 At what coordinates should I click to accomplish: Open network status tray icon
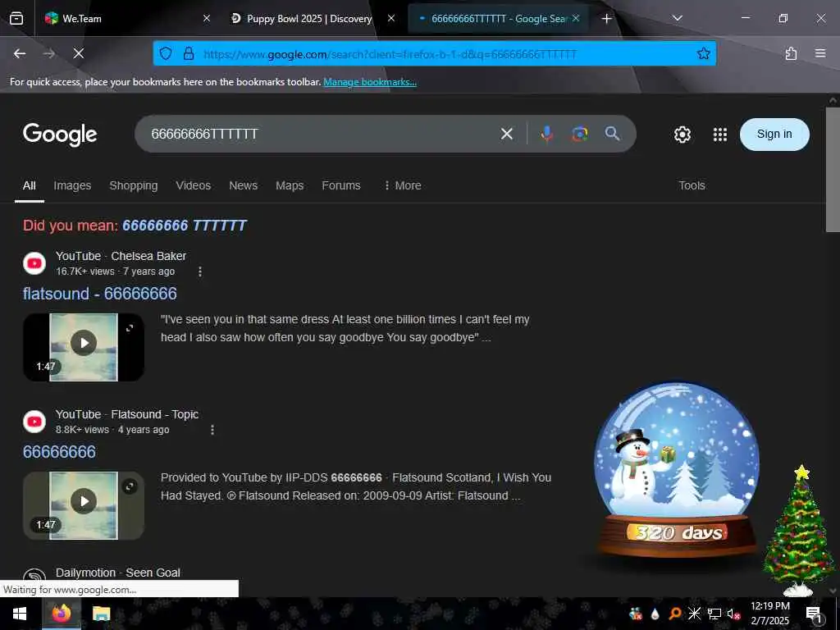click(x=714, y=614)
